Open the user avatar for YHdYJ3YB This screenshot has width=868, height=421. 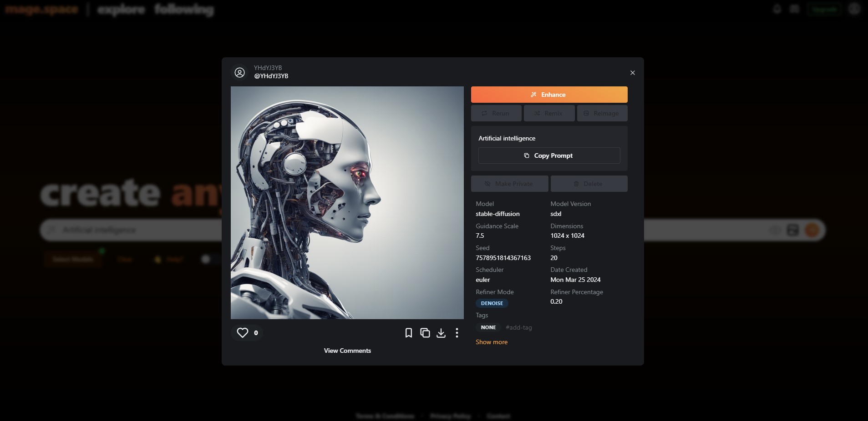[x=239, y=72]
